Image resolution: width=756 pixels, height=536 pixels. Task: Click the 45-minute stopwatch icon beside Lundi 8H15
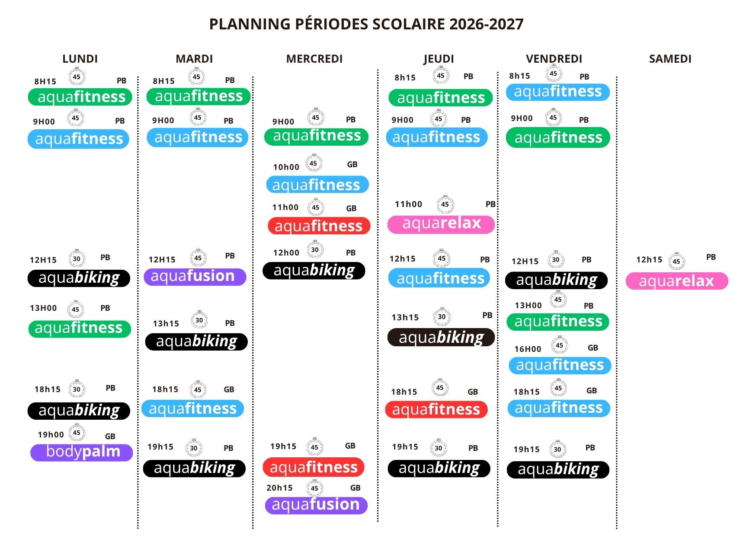point(77,77)
